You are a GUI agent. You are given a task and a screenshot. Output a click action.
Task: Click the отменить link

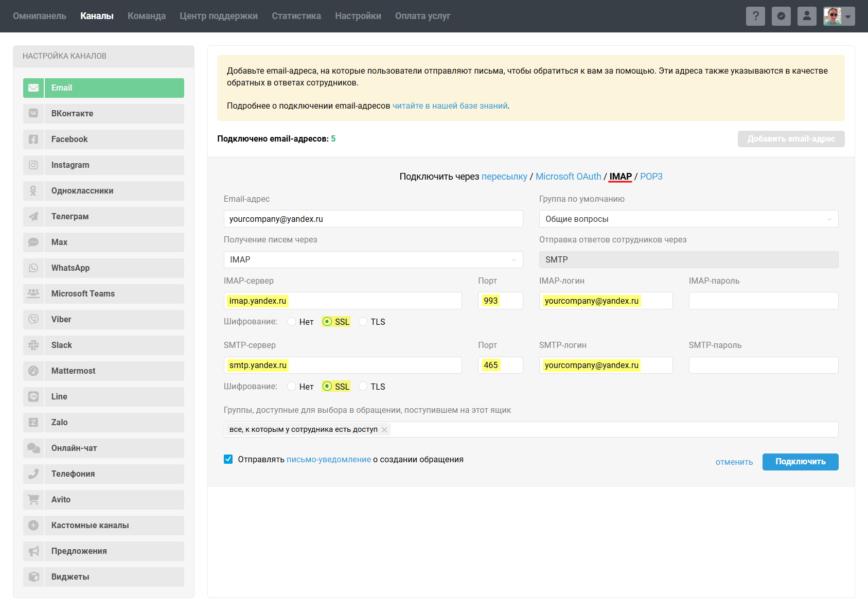click(x=734, y=462)
